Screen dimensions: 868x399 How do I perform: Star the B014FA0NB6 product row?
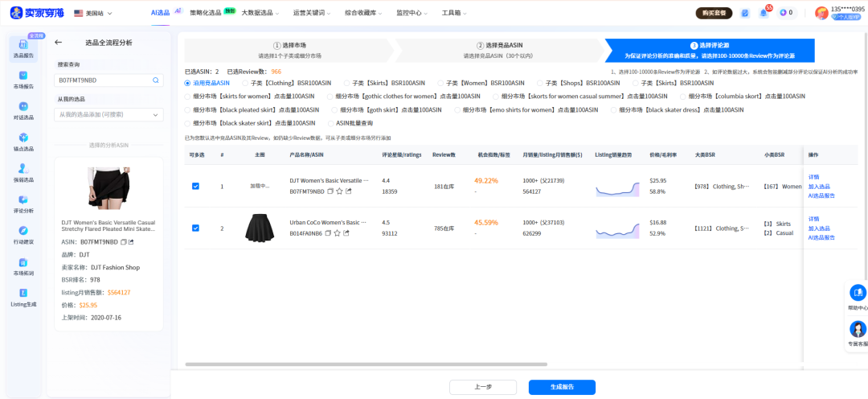338,233
